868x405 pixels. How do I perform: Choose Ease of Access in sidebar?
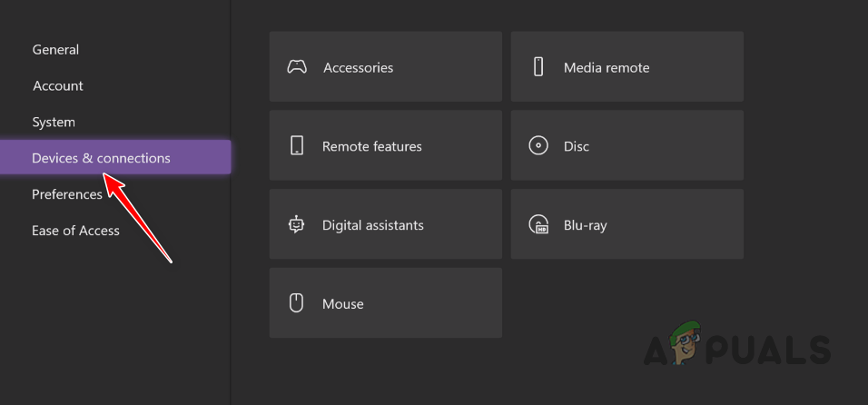click(x=75, y=230)
